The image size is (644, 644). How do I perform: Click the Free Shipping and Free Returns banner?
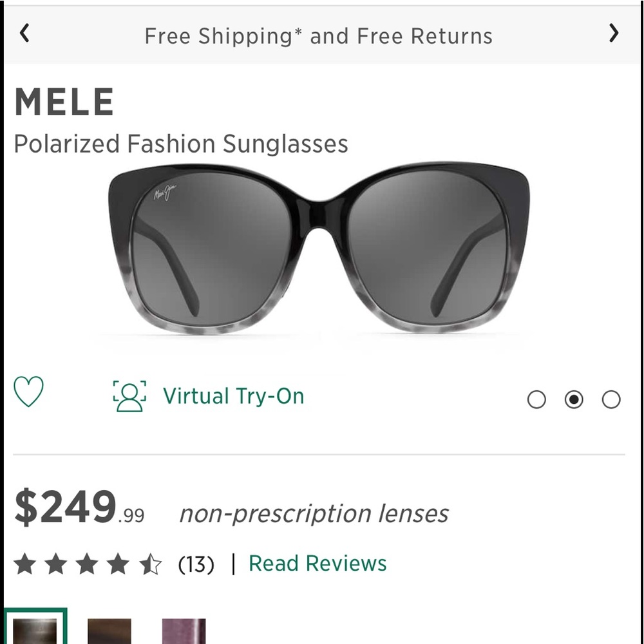(319, 36)
